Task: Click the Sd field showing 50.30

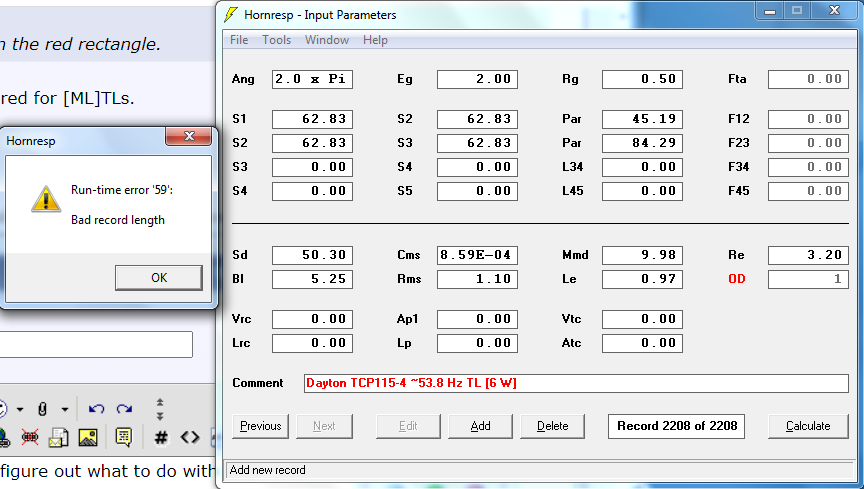Action: 312,255
